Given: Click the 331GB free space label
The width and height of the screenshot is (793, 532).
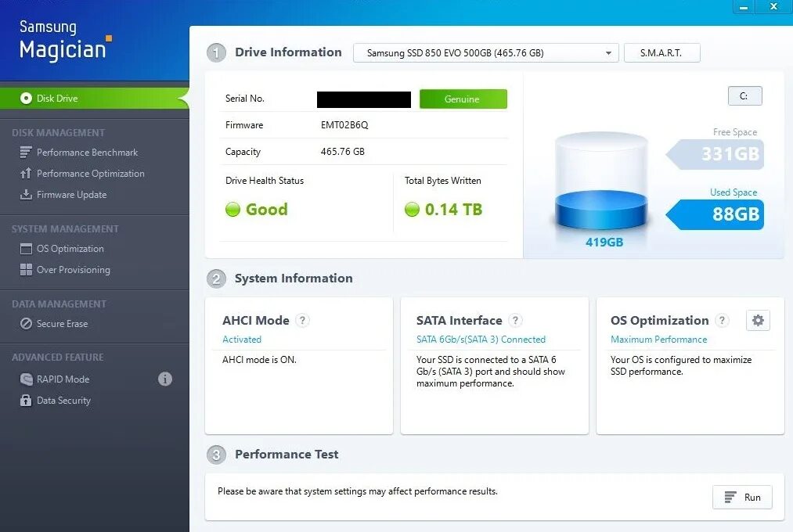Looking at the screenshot, I should pyautogui.click(x=716, y=153).
